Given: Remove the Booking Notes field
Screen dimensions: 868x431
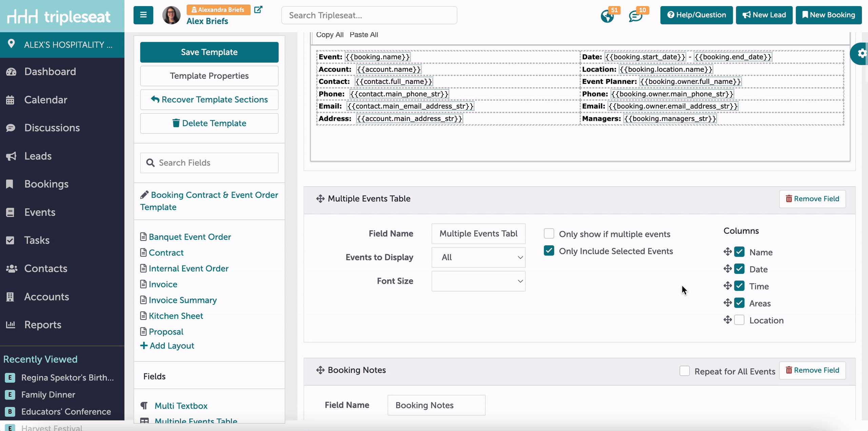Looking at the screenshot, I should [812, 370].
